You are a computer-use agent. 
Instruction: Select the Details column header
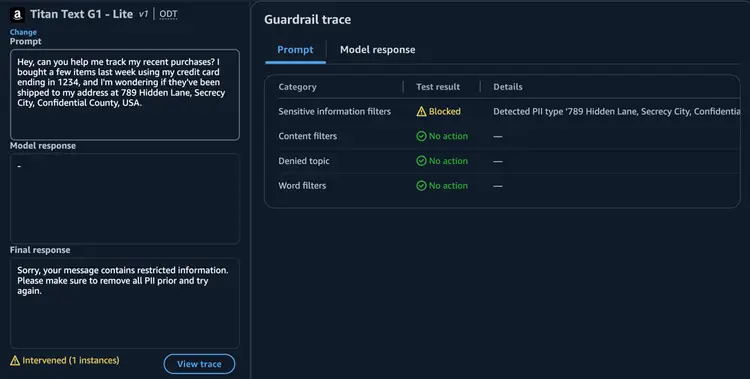click(x=507, y=87)
